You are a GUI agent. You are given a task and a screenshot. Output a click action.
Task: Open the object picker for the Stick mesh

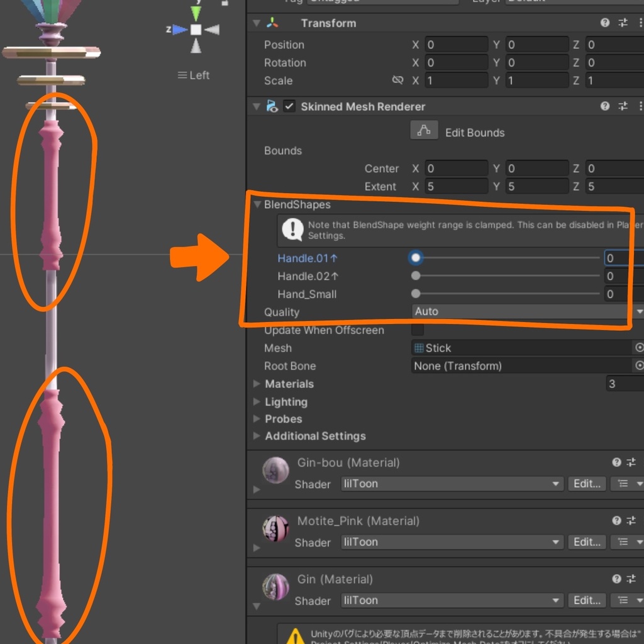click(640, 348)
